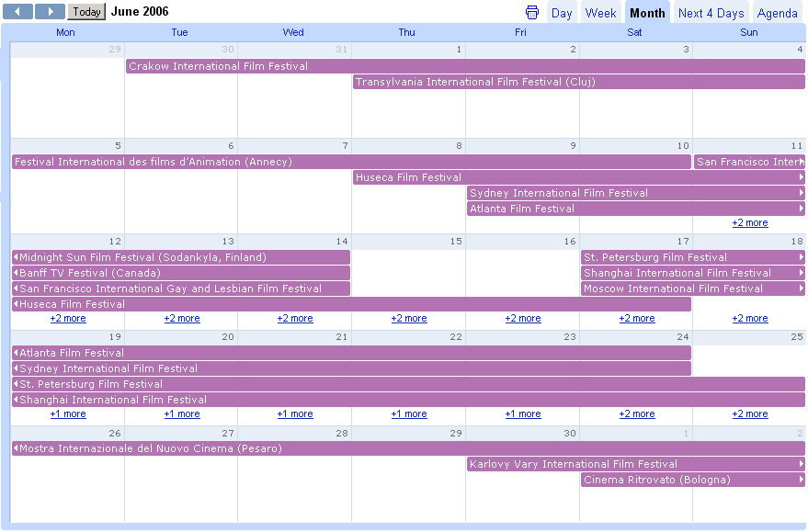
Task: Open San Francisco International Gay and Lesbian event
Action: pyautogui.click(x=181, y=289)
